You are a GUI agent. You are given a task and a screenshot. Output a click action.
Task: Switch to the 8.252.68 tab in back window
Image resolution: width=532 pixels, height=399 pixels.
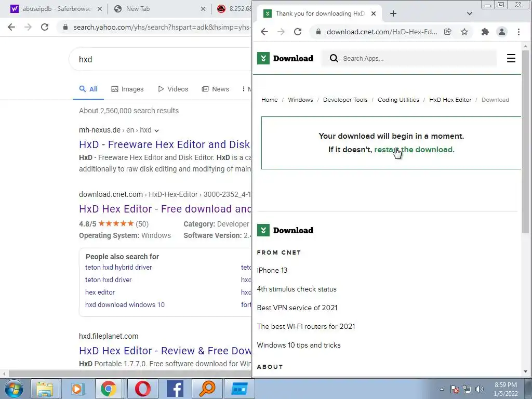234,9
